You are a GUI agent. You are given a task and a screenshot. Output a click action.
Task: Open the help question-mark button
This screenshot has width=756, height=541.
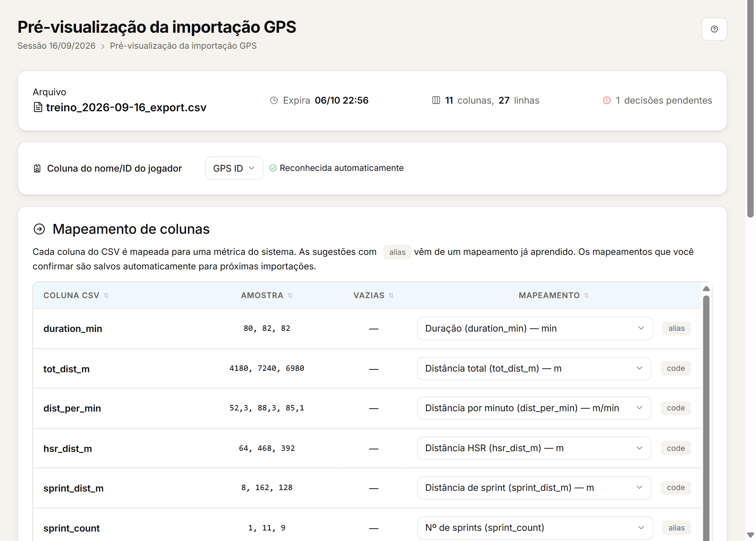714,29
